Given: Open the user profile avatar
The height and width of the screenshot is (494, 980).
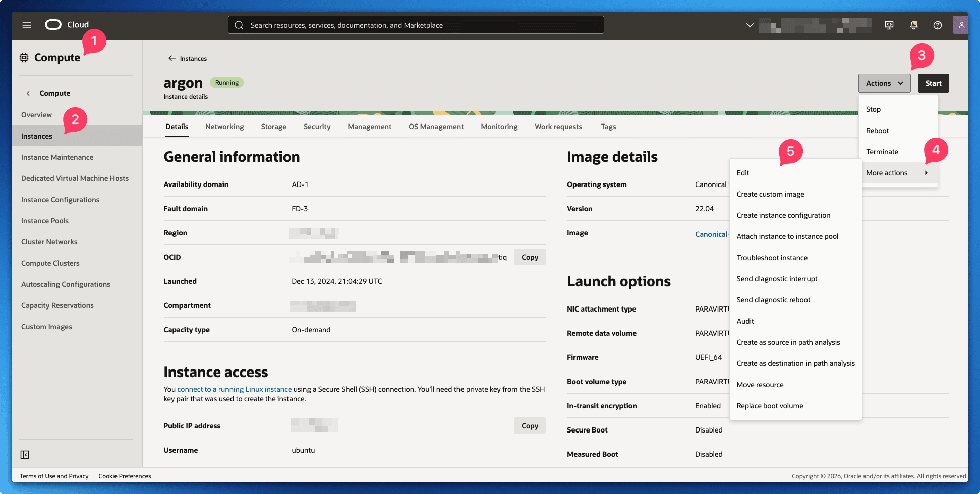Looking at the screenshot, I should 960,25.
